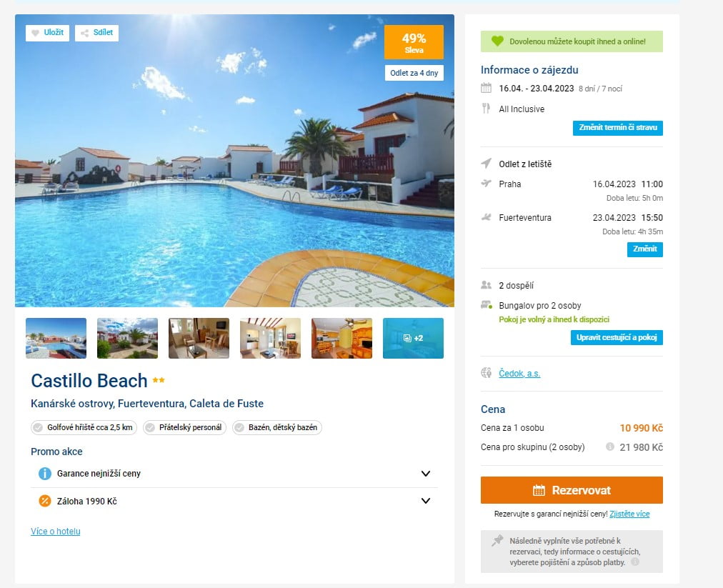This screenshot has width=723, height=588.
Task: Toggle the Golfové hřiště cca 2,5 km tag
Action: pyautogui.click(x=84, y=427)
